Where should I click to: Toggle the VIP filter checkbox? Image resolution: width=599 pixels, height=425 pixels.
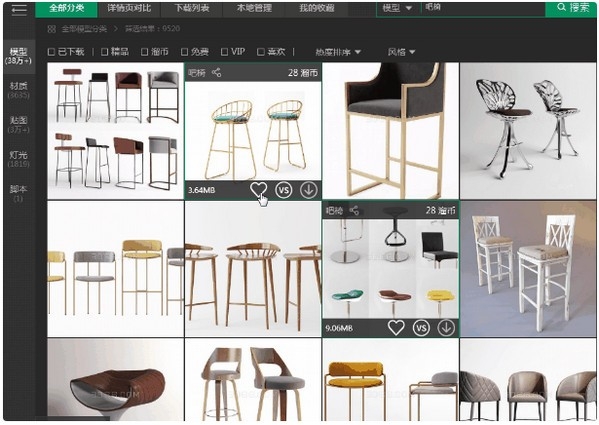[225, 52]
